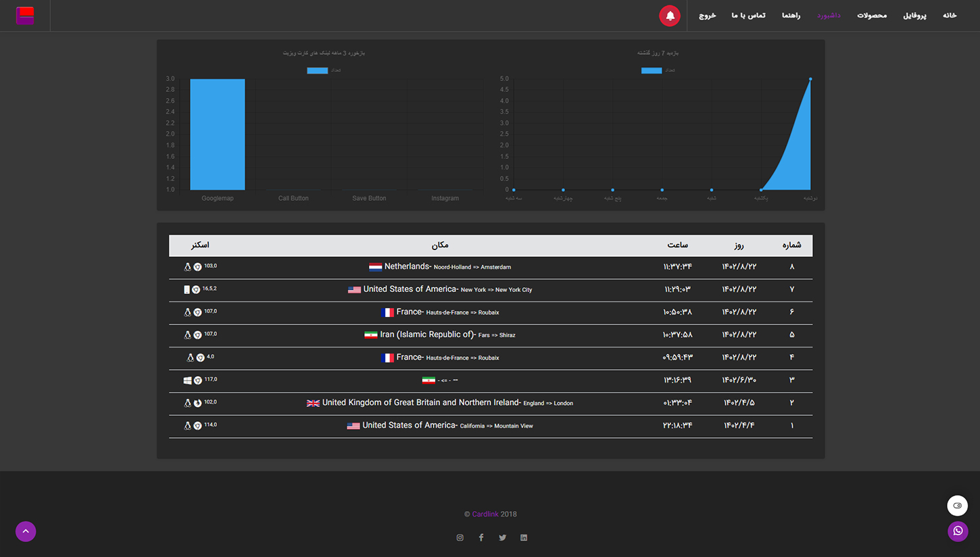Click the Googlemap blue bar in chart

(x=218, y=135)
